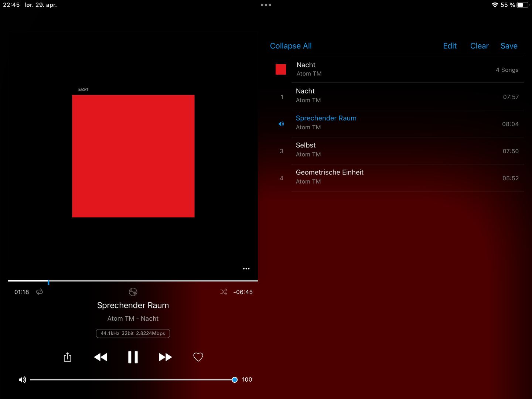
Task: Tap the Wi-Fi status icon
Action: (x=495, y=5)
